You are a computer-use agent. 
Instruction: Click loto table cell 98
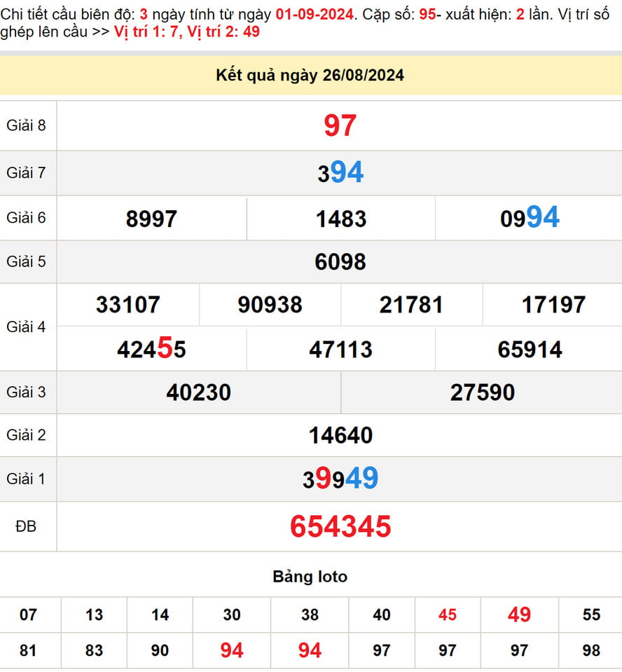click(x=592, y=650)
